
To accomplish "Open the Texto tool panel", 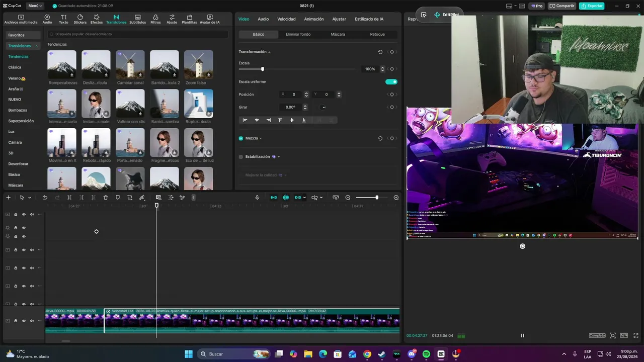I will click(63, 19).
